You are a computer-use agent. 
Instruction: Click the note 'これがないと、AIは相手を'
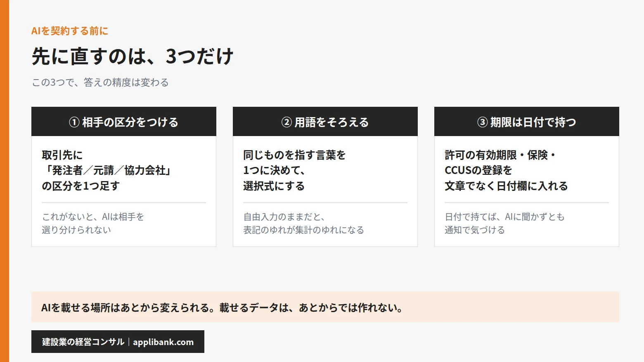pos(93,216)
